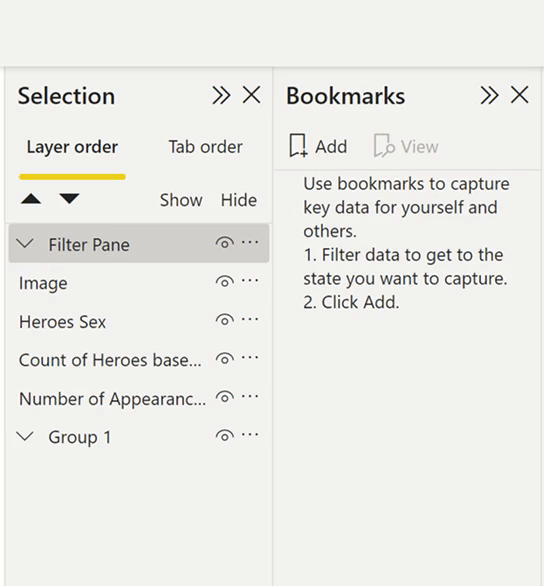Move layer down with the down triangle
This screenshot has width=544, height=586.
tap(69, 199)
